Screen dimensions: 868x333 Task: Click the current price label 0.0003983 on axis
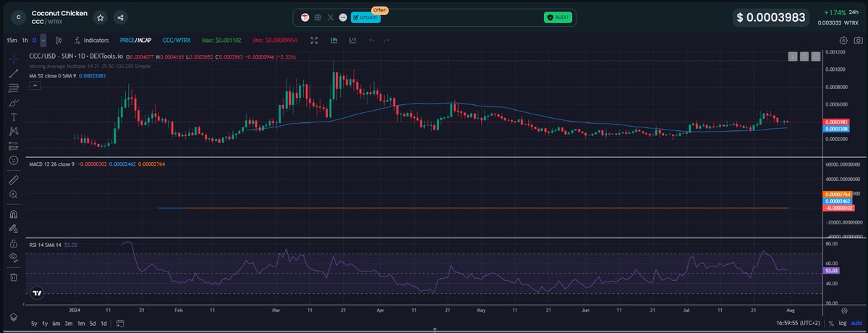[838, 122]
